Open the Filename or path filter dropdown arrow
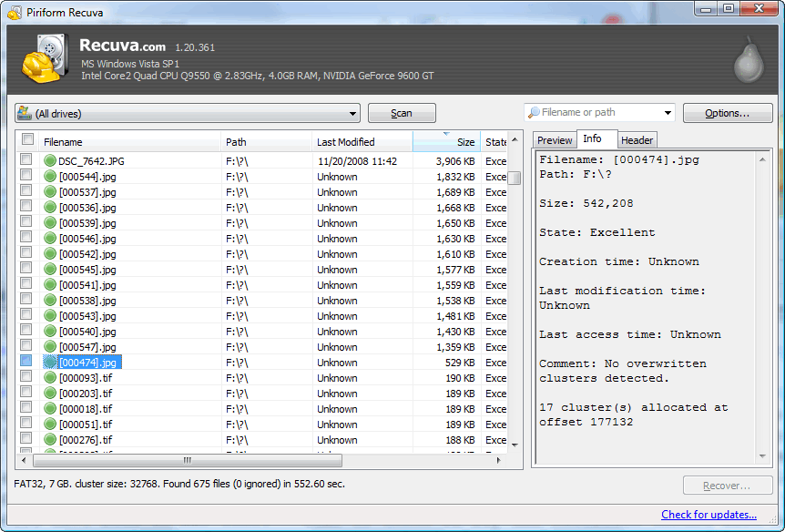 (x=668, y=113)
